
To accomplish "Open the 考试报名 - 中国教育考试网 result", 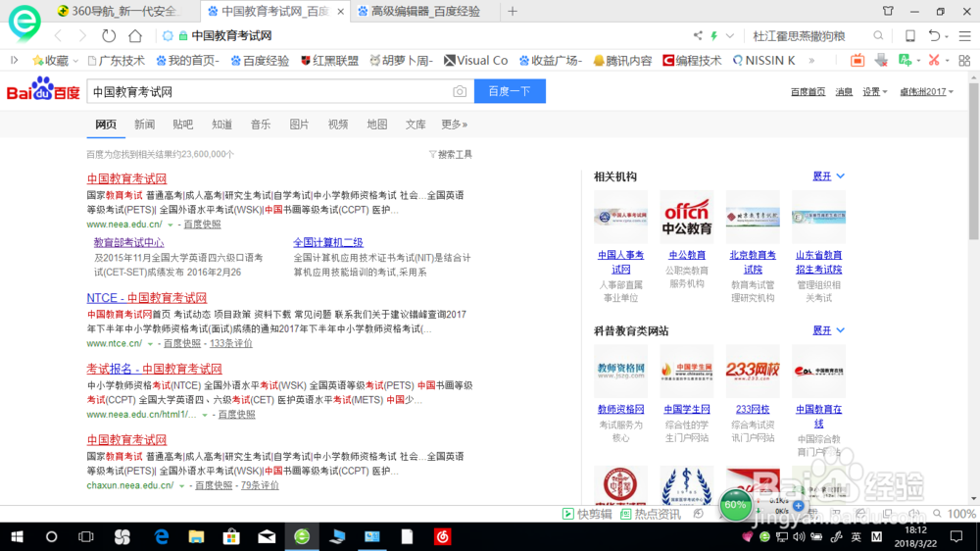I will pyautogui.click(x=155, y=369).
